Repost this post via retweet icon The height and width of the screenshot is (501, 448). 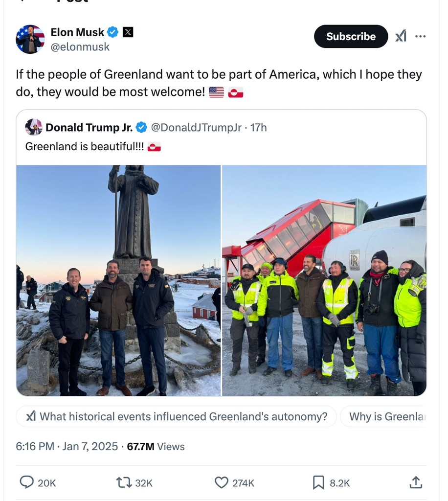click(123, 482)
